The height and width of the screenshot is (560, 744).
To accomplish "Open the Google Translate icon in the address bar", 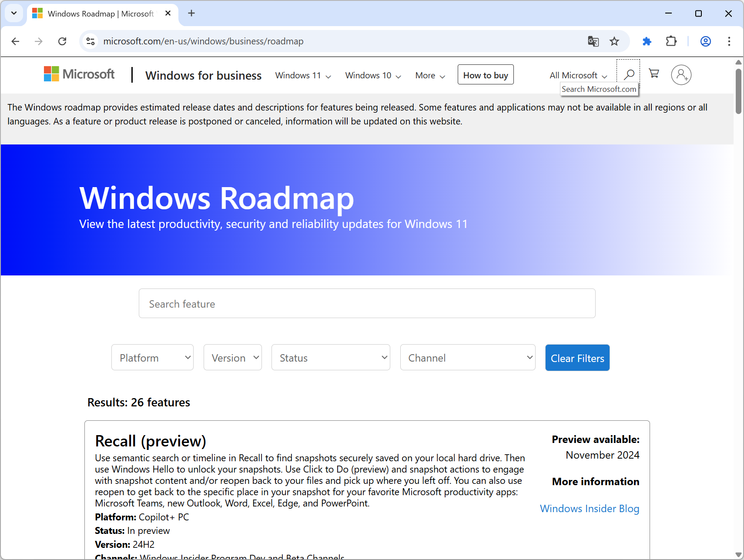I will pyautogui.click(x=593, y=41).
